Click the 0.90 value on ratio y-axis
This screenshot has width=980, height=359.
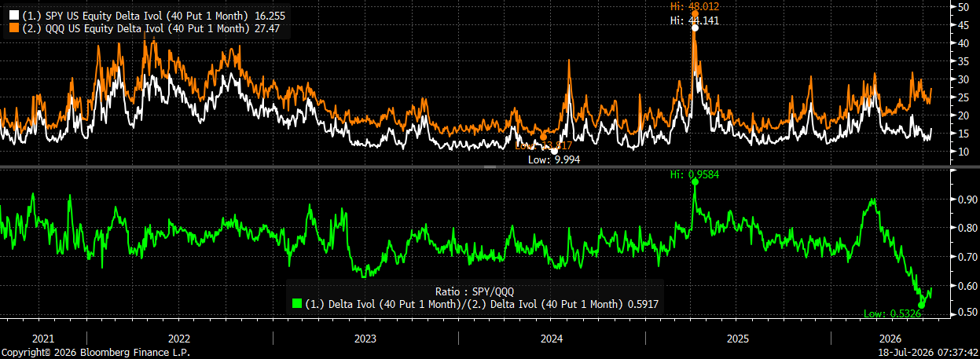coord(967,200)
